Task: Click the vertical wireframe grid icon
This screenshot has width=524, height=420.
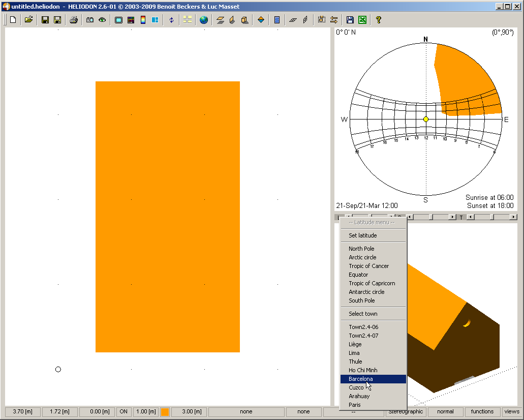Action: 305,20
